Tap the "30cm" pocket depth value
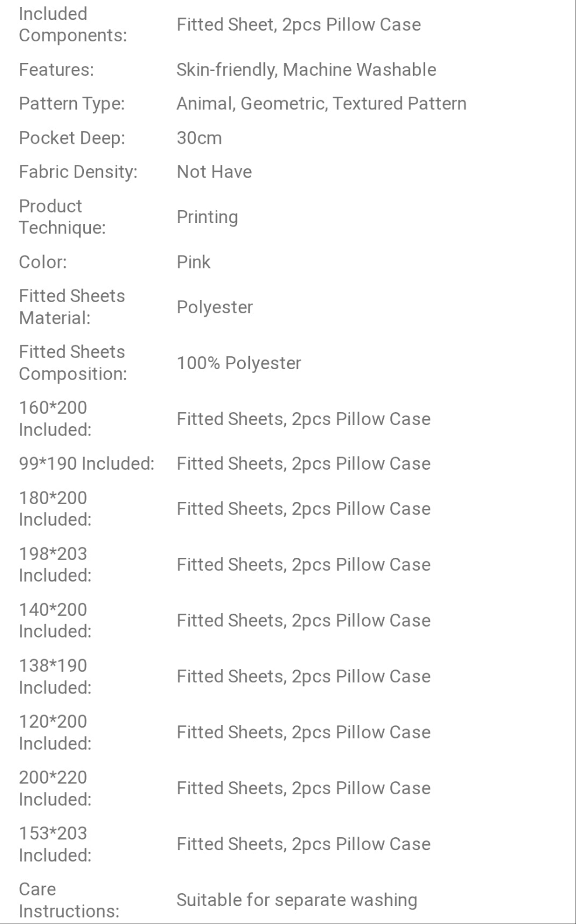The image size is (576, 924). [x=199, y=138]
